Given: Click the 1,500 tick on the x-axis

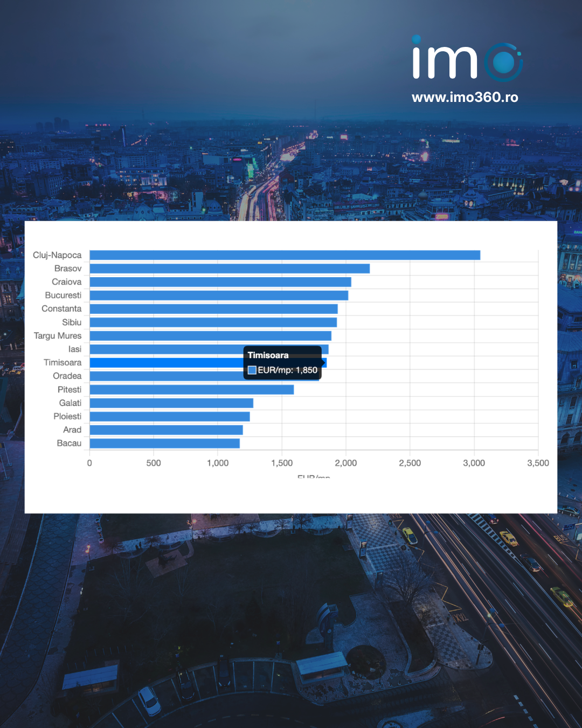Looking at the screenshot, I should coord(282,463).
